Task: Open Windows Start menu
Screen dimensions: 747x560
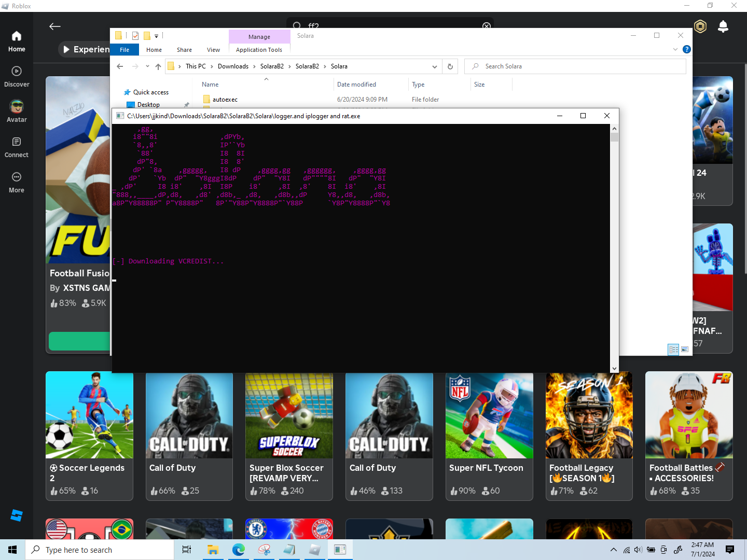Action: [x=12, y=550]
